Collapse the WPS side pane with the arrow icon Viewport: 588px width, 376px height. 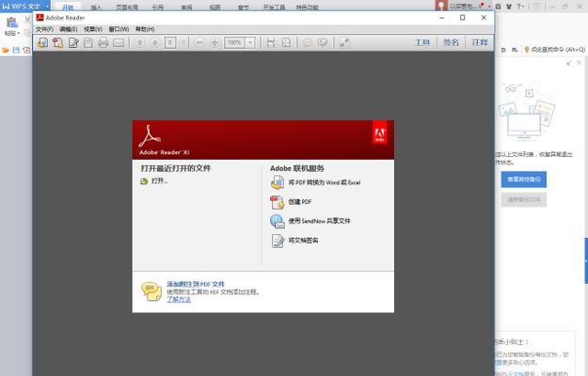tap(569, 63)
